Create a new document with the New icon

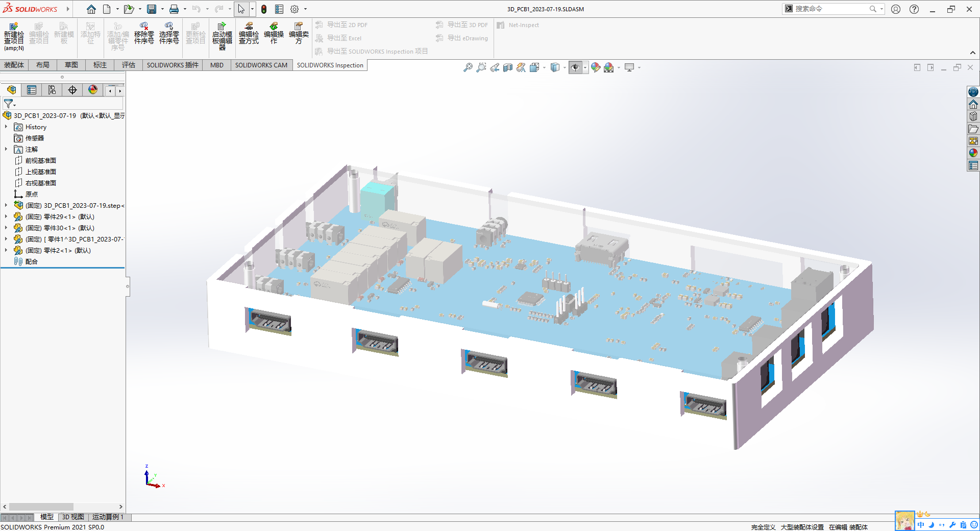click(x=107, y=9)
